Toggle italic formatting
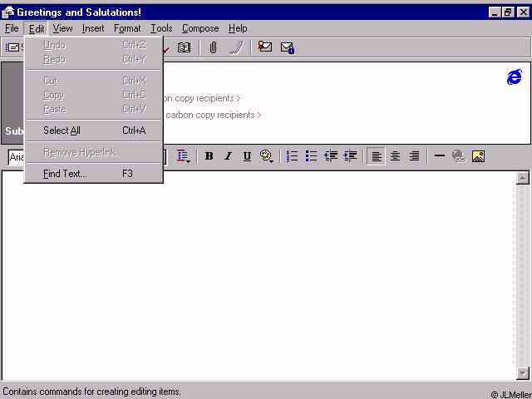 (229, 156)
